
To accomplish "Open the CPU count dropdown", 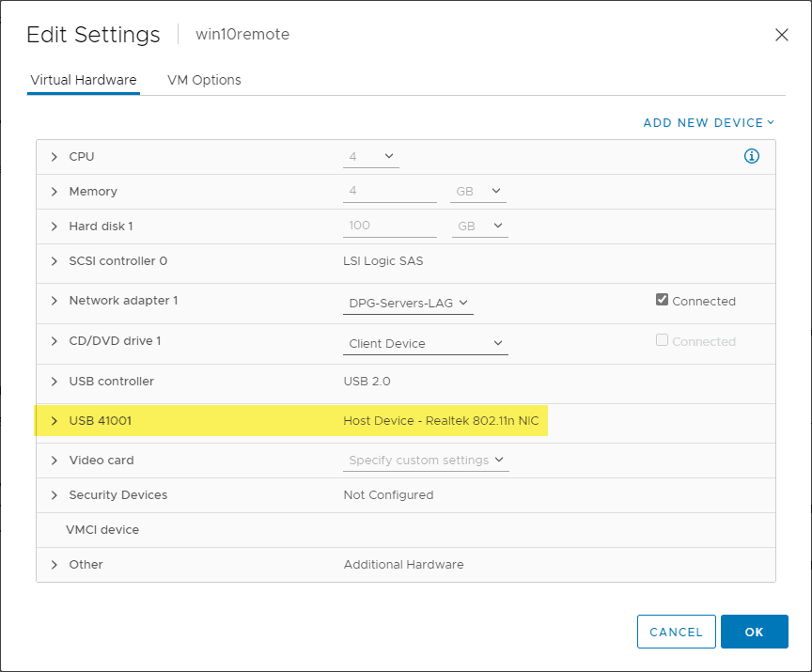I will [371, 157].
